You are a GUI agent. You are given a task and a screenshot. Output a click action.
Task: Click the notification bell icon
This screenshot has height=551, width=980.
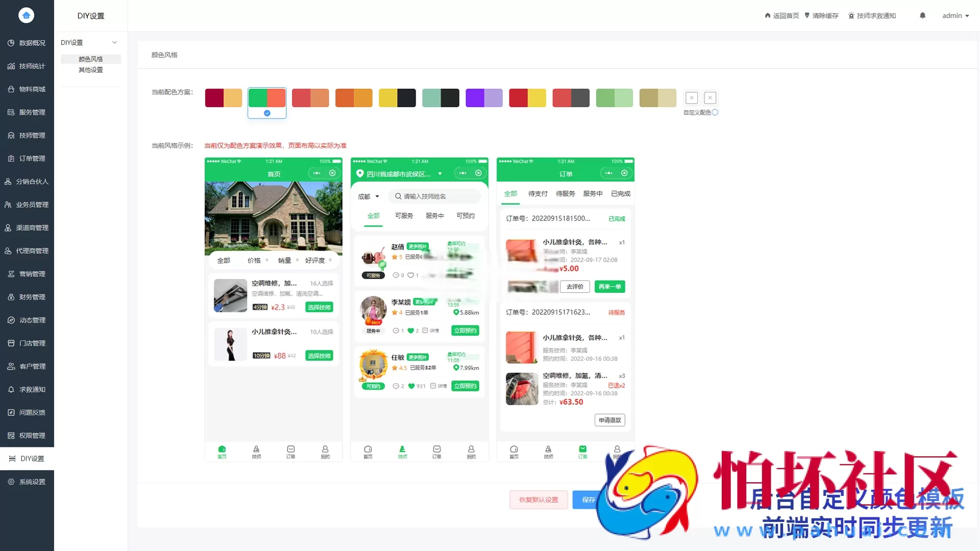922,15
